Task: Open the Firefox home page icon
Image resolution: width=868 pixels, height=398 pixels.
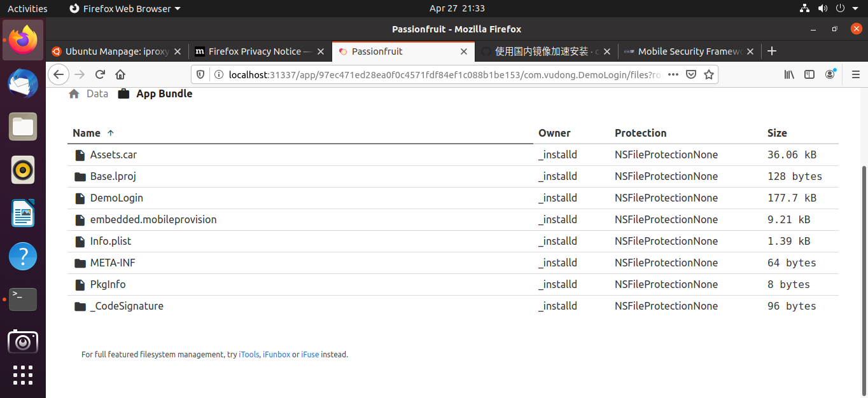Action: click(120, 74)
